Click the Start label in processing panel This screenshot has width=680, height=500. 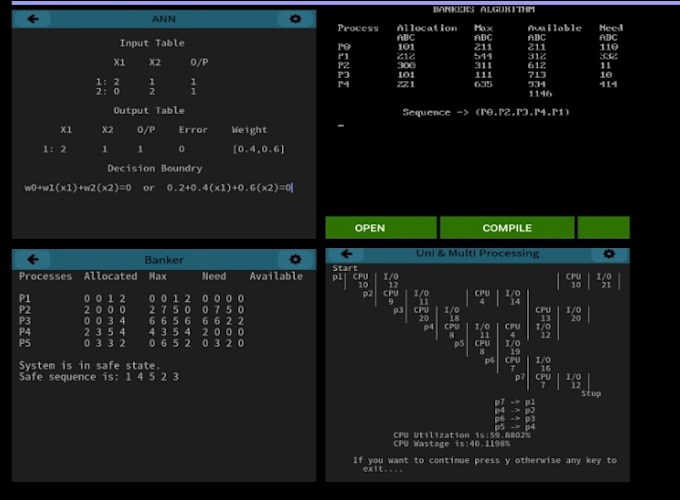(x=345, y=268)
